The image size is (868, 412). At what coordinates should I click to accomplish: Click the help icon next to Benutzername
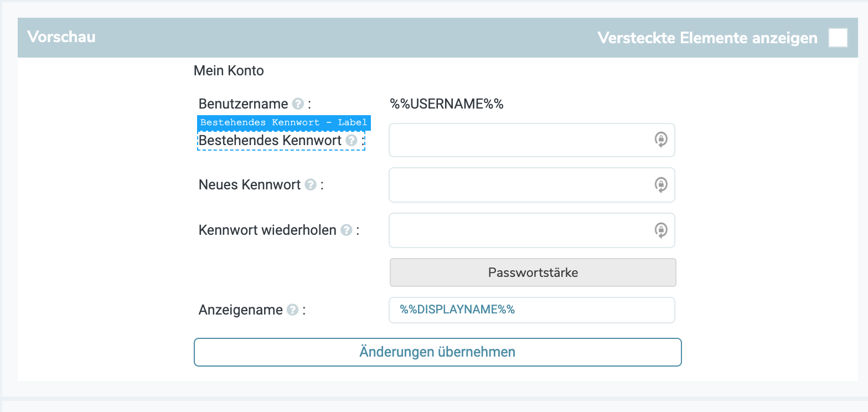click(x=298, y=104)
